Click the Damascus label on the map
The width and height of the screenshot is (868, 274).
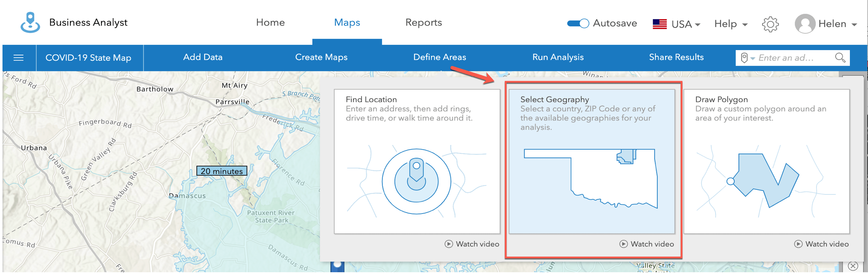tap(187, 195)
